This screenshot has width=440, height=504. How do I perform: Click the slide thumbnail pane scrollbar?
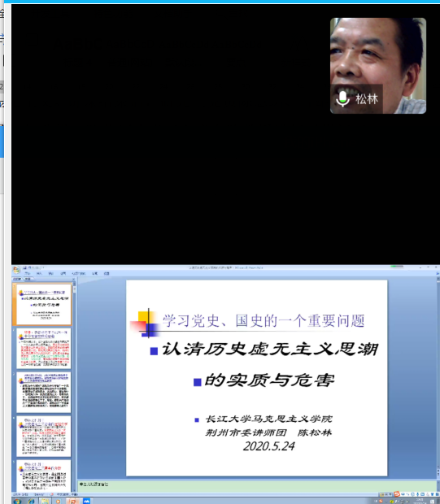[75, 385]
